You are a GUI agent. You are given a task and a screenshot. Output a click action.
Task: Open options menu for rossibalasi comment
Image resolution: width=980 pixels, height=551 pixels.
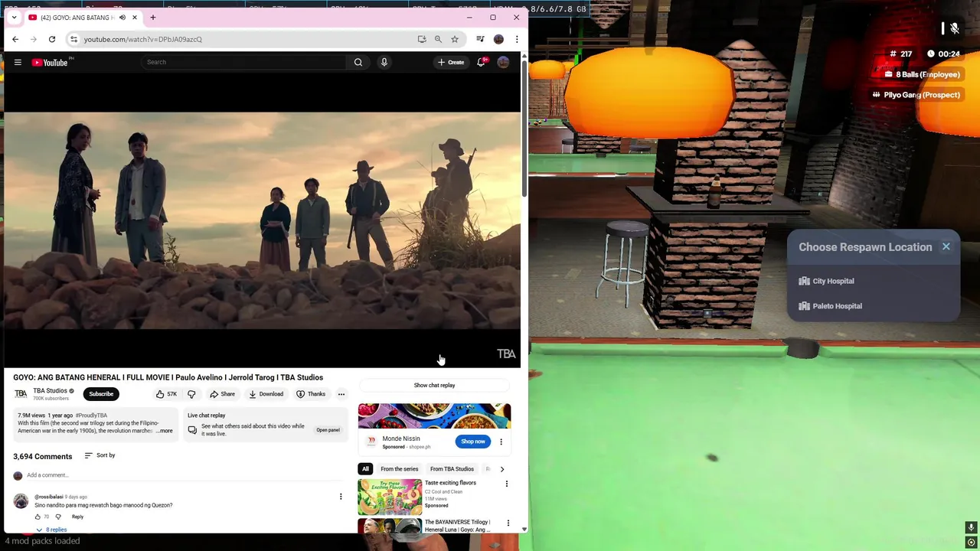341,497
